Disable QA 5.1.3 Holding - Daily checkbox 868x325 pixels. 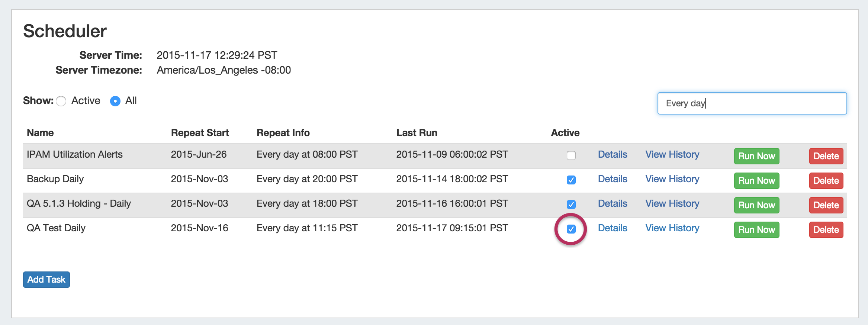coord(571,205)
